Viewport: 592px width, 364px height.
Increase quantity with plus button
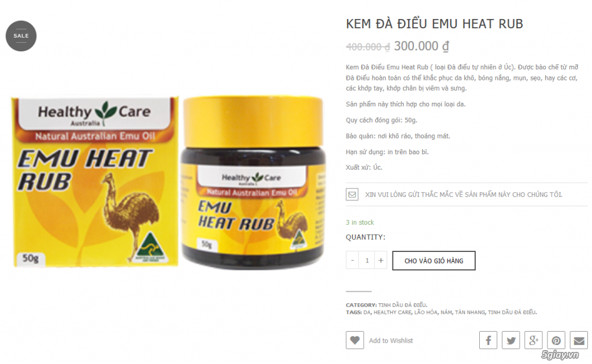click(380, 260)
